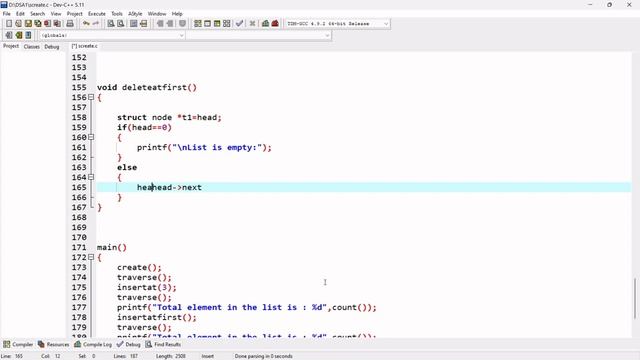Click the Profile analysis chart icon
This screenshot has height=360, width=640.
(265, 24)
